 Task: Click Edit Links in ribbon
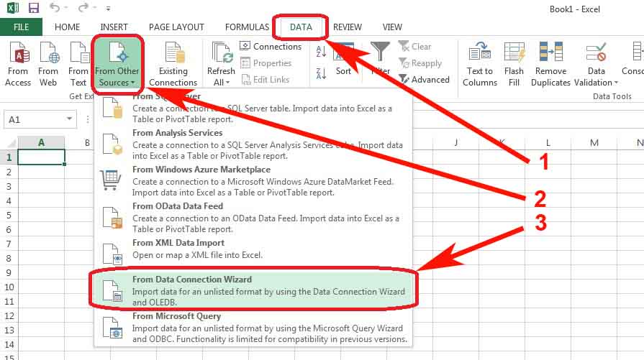265,80
